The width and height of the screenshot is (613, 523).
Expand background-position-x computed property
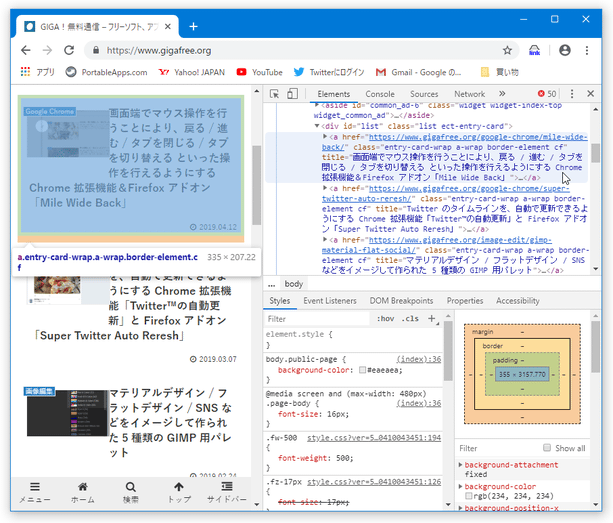461,508
